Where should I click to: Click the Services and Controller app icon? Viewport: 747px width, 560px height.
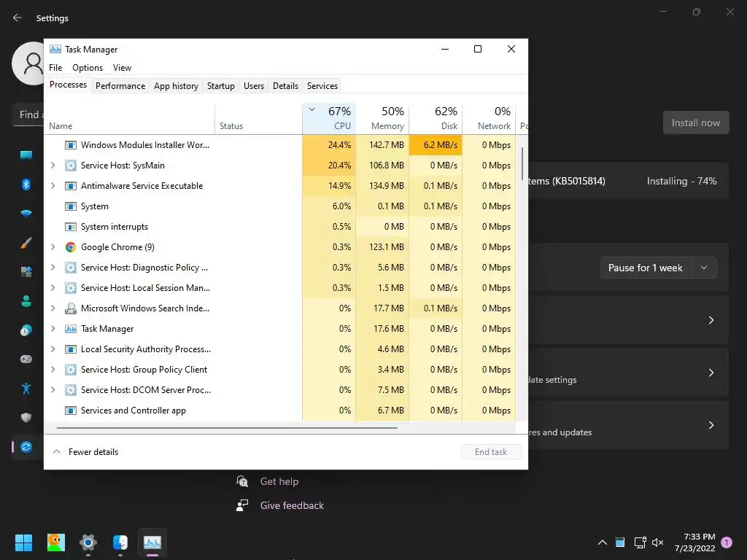(x=71, y=411)
